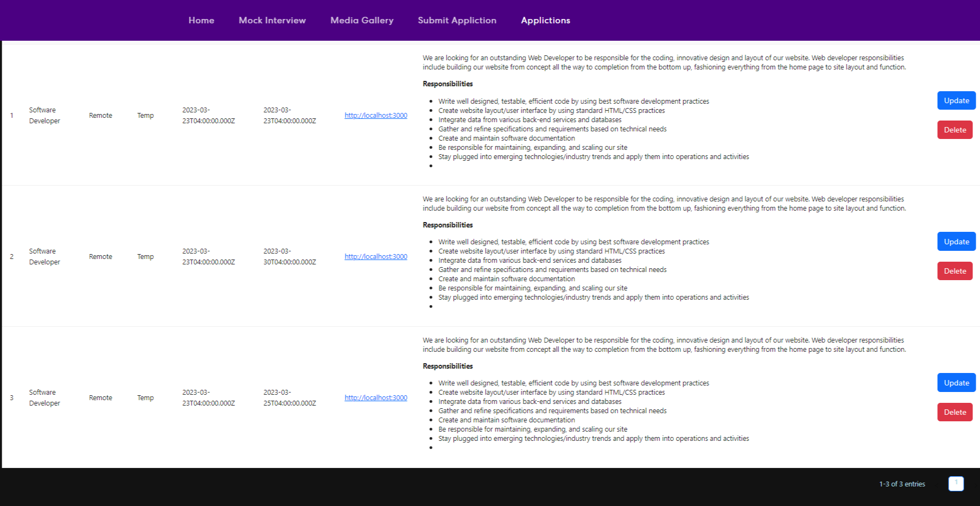
Task: Open the localhost:3000 link in row 1
Action: point(376,116)
